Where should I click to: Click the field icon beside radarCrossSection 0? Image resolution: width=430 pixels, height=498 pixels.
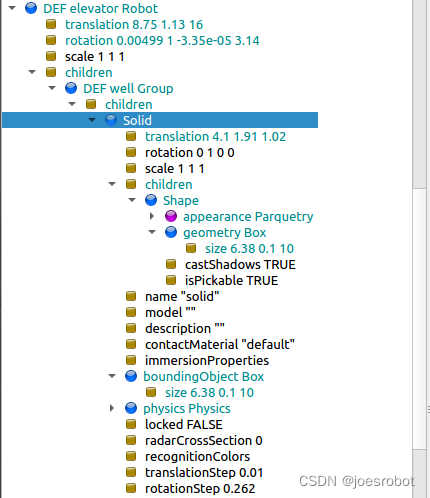tap(131, 440)
